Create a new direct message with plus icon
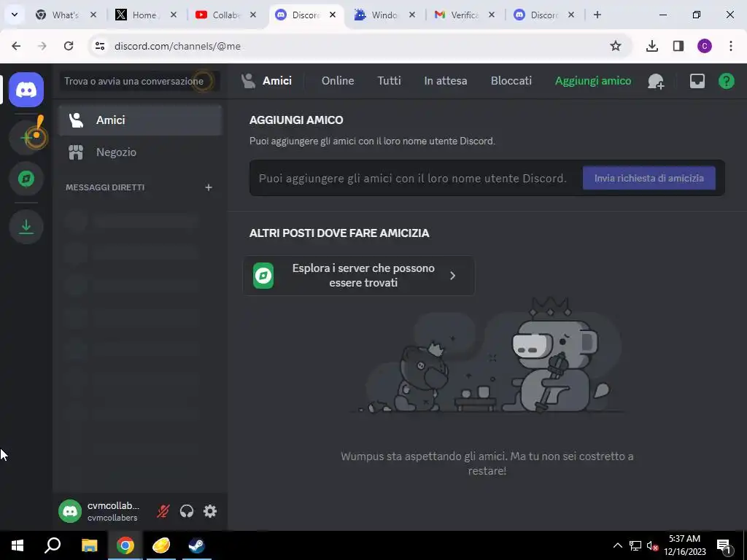This screenshot has height=560, width=747. [x=208, y=187]
